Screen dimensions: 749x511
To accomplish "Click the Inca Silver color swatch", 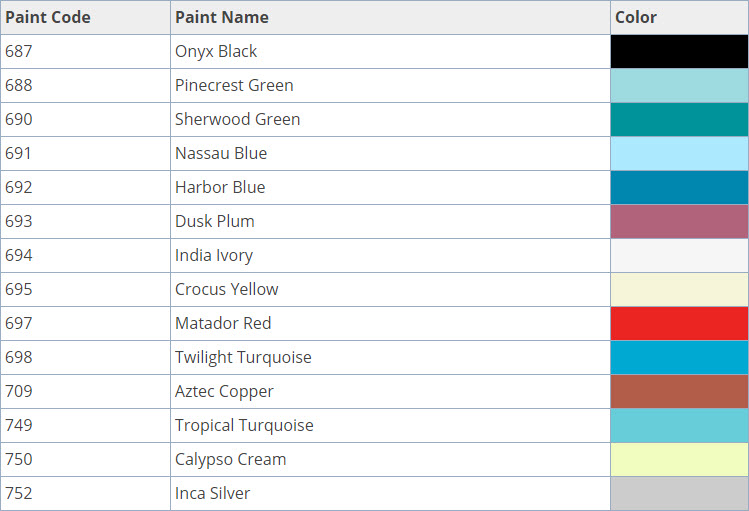I will click(x=679, y=494).
